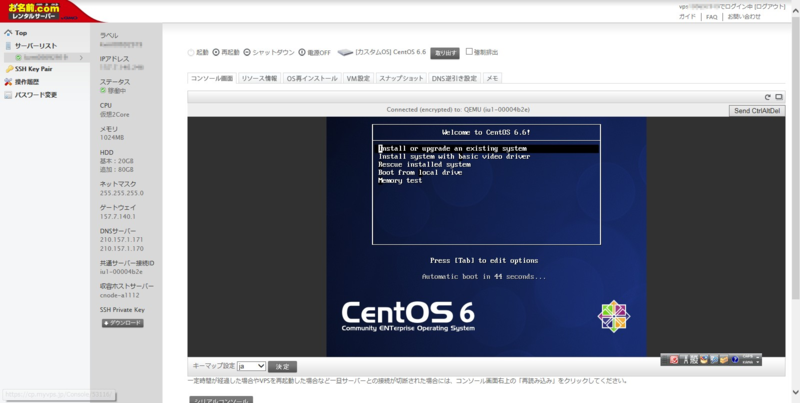
Task: Switch to the スナップショット tab
Action: (401, 79)
